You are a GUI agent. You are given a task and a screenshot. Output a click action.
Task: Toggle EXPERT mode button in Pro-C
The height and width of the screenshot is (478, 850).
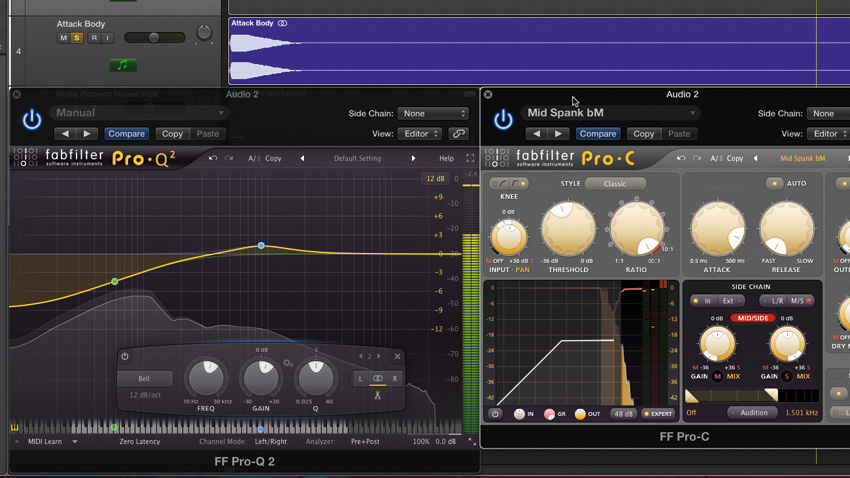click(x=658, y=414)
